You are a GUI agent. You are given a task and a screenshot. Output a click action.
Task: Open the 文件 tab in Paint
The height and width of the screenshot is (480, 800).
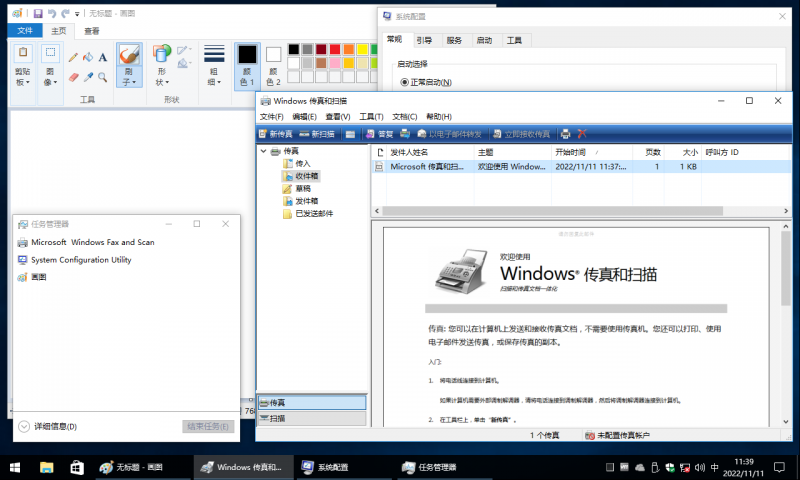pos(25,31)
